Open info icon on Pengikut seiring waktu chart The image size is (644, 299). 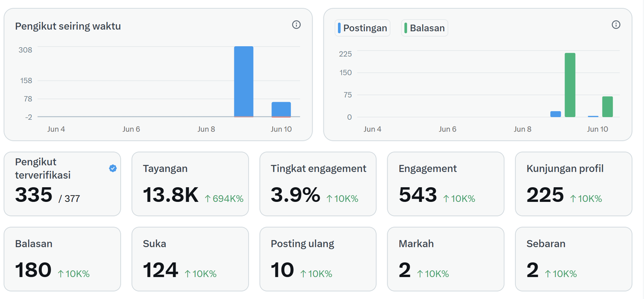[x=296, y=25]
